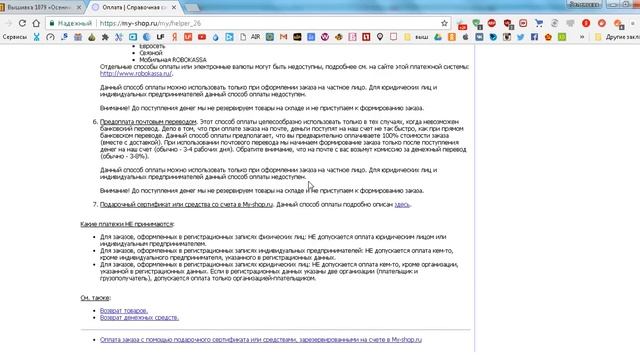Open the Twitter bookmark
Screen dimensions: 640x360
(520, 37)
